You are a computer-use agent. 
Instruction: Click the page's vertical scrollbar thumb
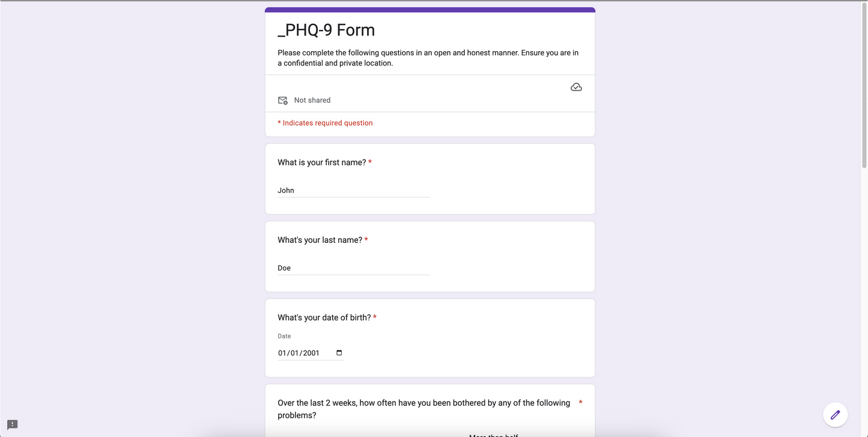click(x=864, y=84)
